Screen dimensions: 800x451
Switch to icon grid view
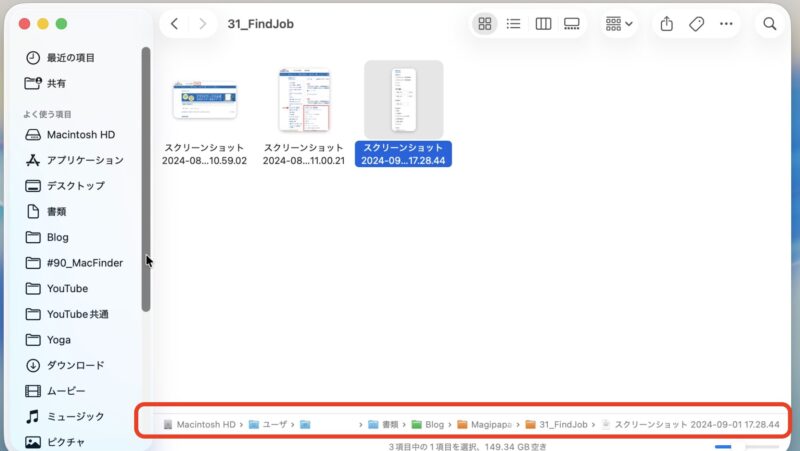[485, 24]
